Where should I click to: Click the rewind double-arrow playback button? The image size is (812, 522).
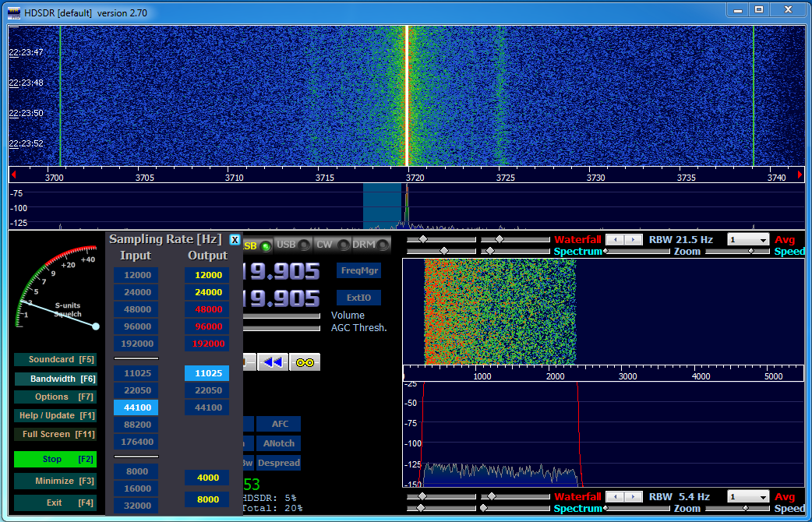coord(273,362)
